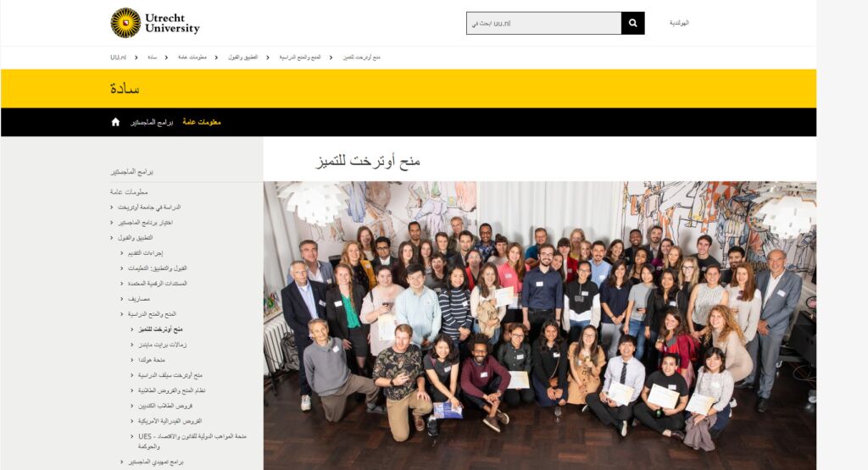868x470 pixels.
Task: Click the chevron beside مصاريف in sidebar
Action: pos(122,299)
